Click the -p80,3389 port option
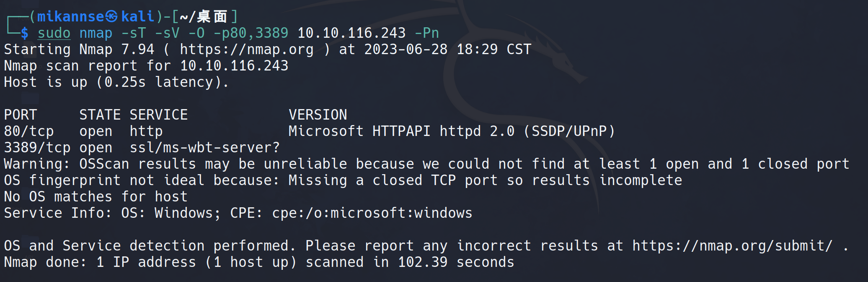The height and width of the screenshot is (282, 868). (251, 33)
